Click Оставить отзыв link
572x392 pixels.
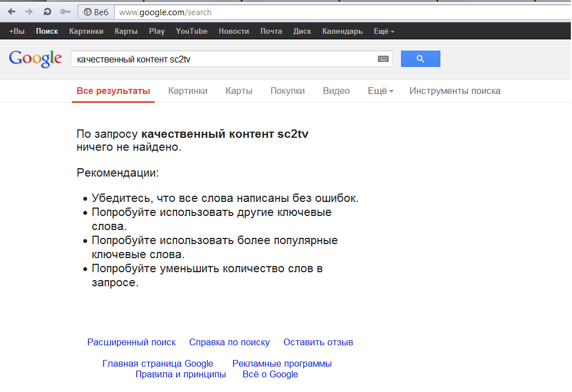tap(318, 343)
